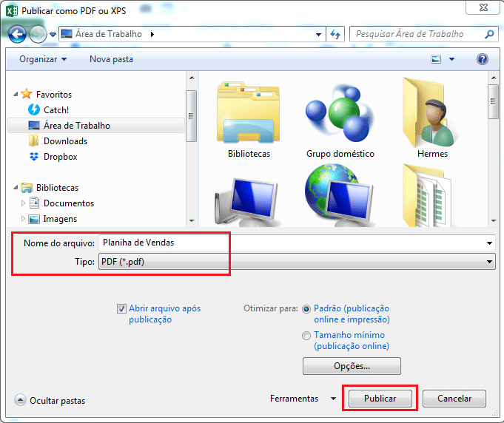Viewport: 504px width, 423px height.
Task: Click the Back navigation arrow button
Action: (x=17, y=34)
